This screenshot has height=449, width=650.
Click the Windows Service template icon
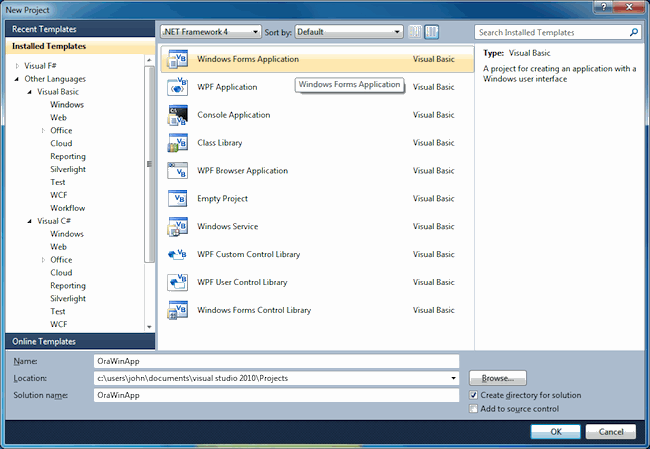pyautogui.click(x=177, y=226)
